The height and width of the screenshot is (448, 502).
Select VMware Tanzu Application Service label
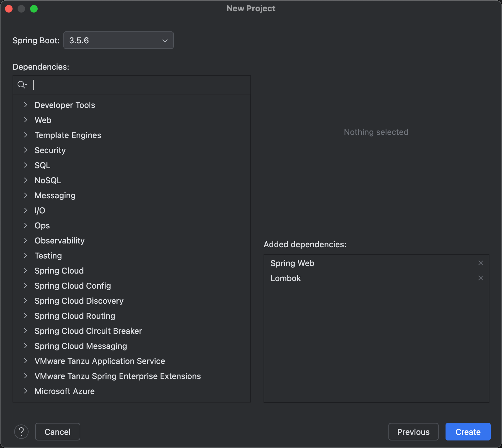100,361
